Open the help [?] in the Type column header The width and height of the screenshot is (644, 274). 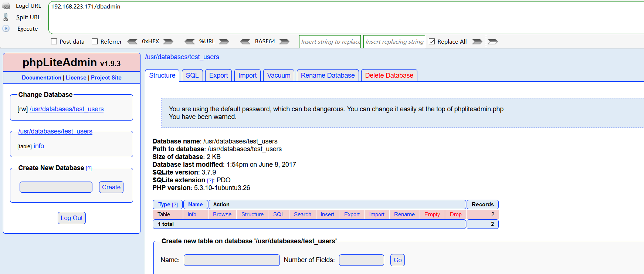175,205
